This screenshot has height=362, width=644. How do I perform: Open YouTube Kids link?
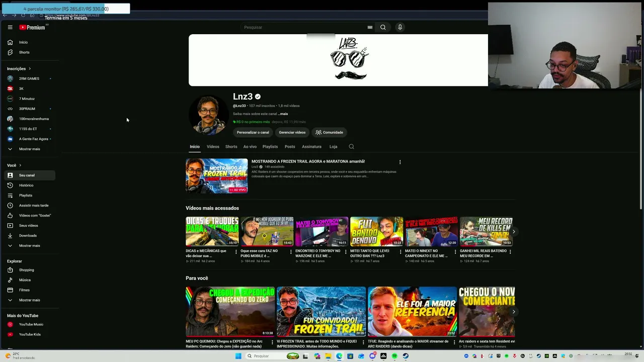30,334
